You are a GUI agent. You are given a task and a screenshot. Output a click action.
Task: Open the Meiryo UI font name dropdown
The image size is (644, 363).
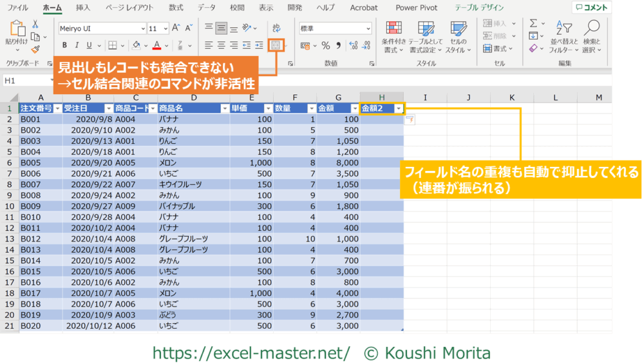click(x=142, y=29)
